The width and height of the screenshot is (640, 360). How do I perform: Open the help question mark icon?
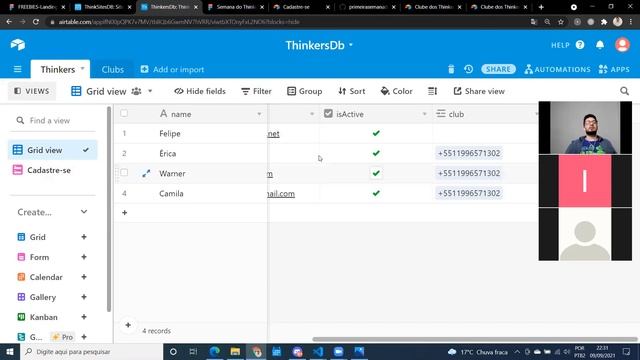[580, 45]
